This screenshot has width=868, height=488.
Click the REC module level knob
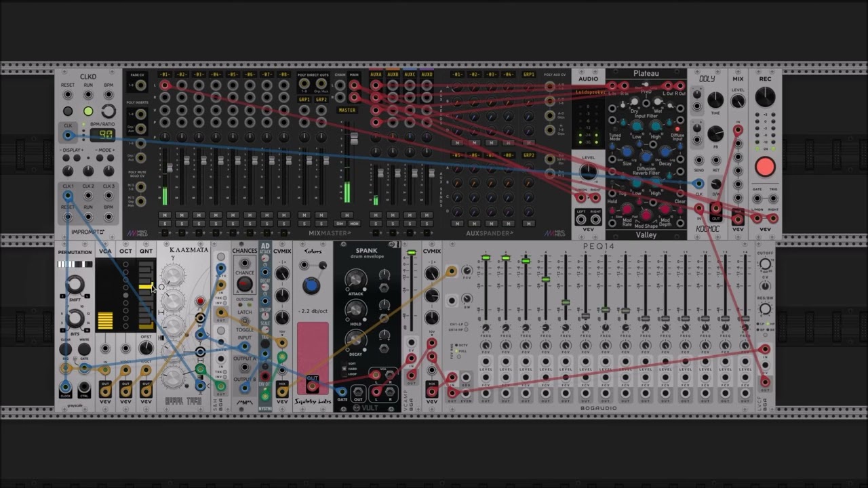pos(765,98)
